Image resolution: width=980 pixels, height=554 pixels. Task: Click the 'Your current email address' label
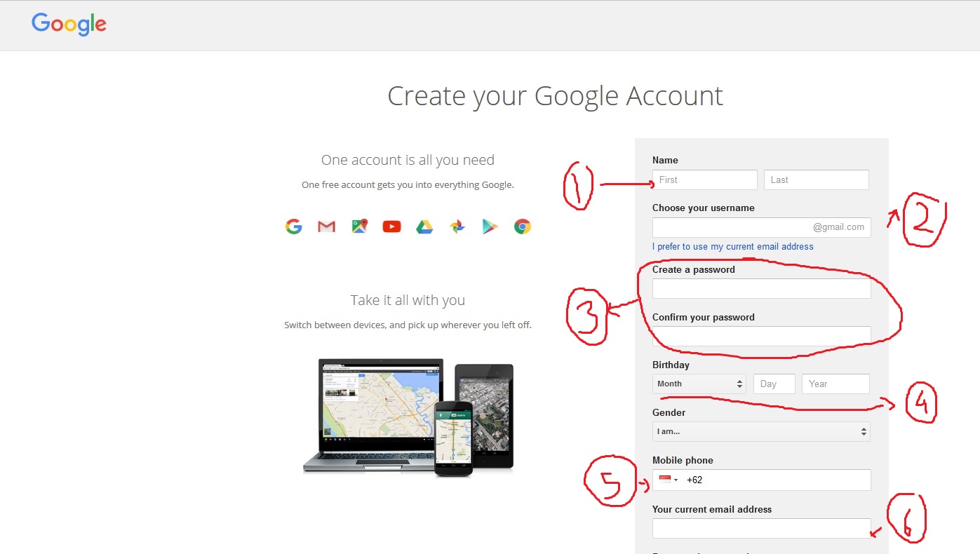(712, 509)
